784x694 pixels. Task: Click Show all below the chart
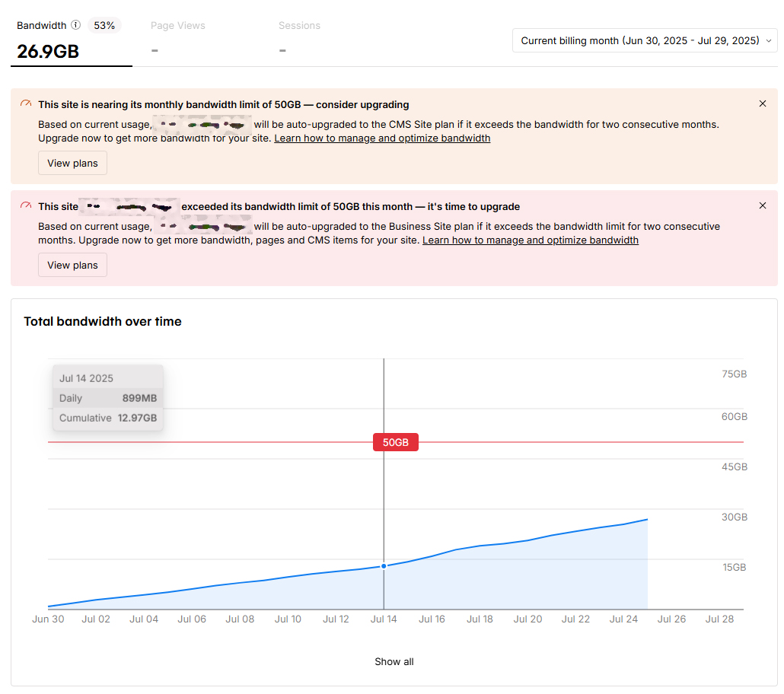click(x=394, y=661)
